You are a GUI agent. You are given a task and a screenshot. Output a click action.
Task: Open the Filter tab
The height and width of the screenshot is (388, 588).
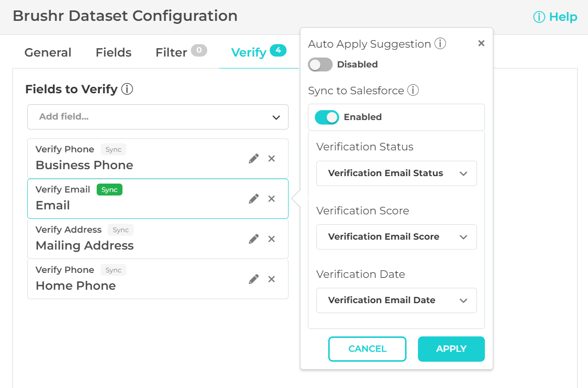[x=171, y=53]
